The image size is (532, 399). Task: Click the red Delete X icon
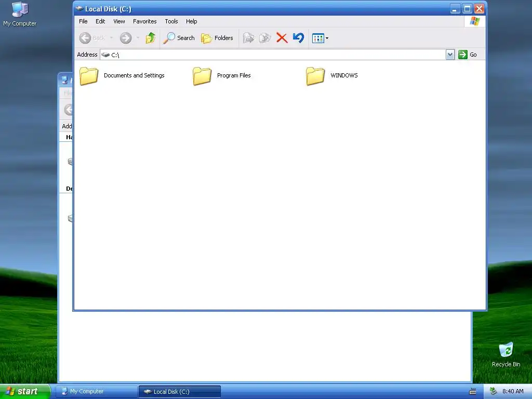[x=282, y=37]
